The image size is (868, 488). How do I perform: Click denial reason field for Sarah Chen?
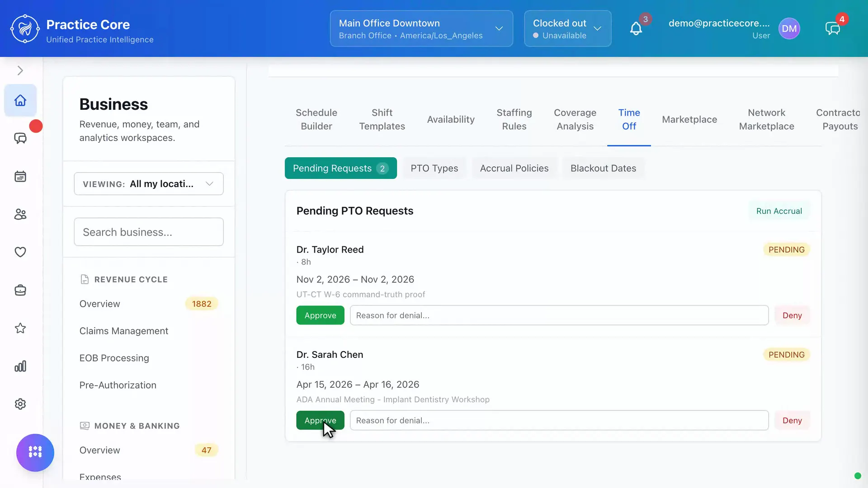(559, 420)
